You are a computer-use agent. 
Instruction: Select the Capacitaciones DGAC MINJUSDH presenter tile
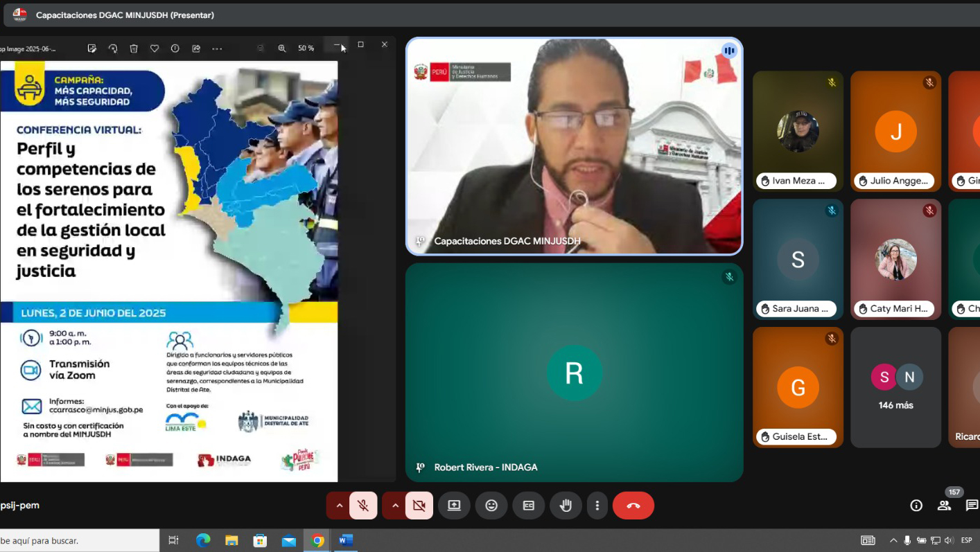[574, 146]
